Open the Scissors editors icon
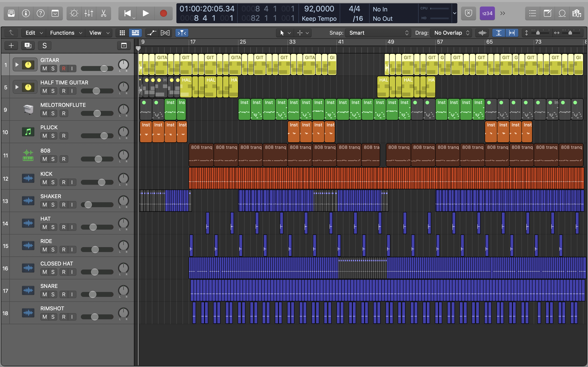Screen dimensions: 588x367 pos(104,13)
